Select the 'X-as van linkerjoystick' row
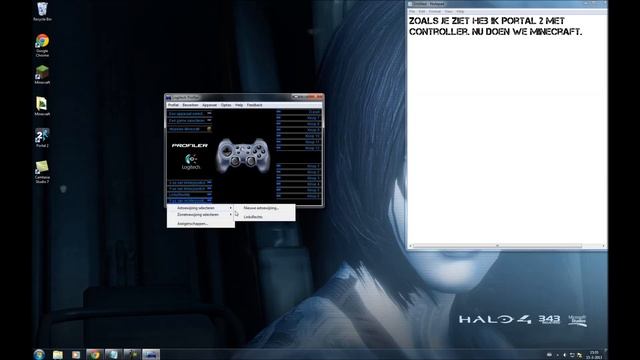The width and height of the screenshot is (640, 360). 190,182
